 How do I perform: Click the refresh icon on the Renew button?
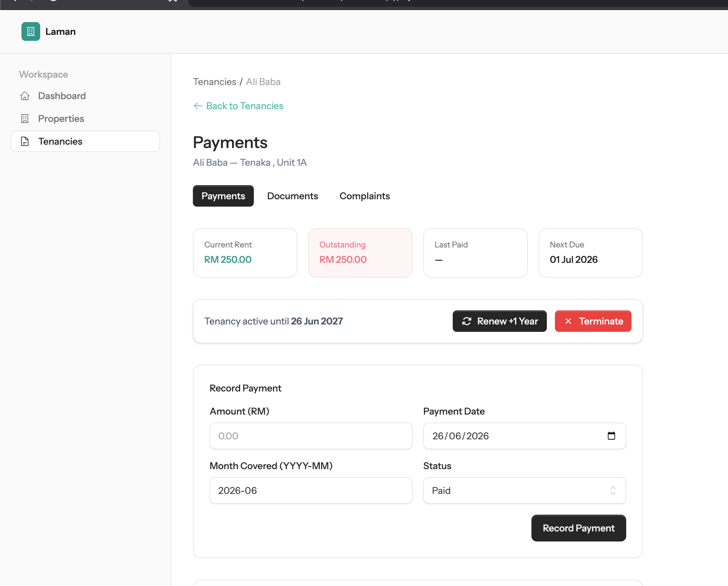click(467, 321)
